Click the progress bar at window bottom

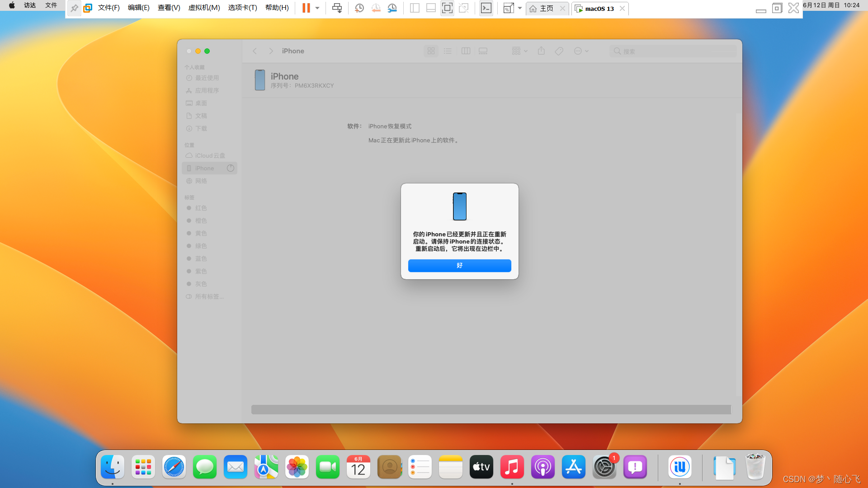click(491, 409)
